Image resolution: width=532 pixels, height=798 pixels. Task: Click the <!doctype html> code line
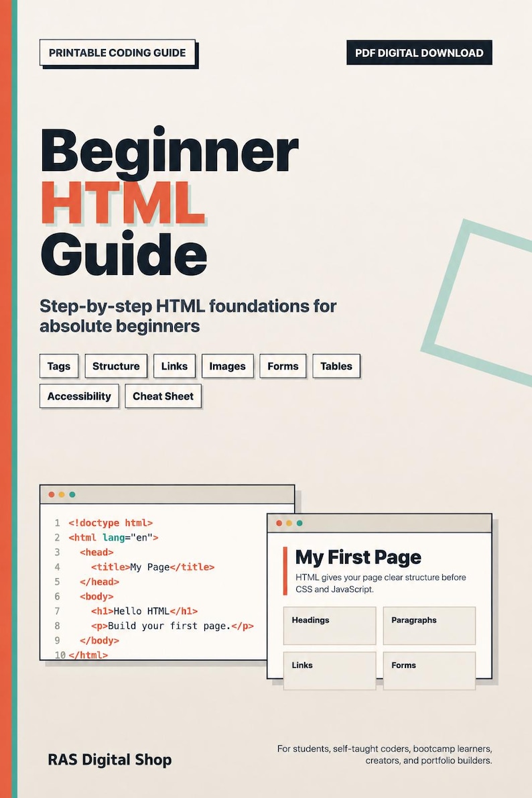click(111, 522)
